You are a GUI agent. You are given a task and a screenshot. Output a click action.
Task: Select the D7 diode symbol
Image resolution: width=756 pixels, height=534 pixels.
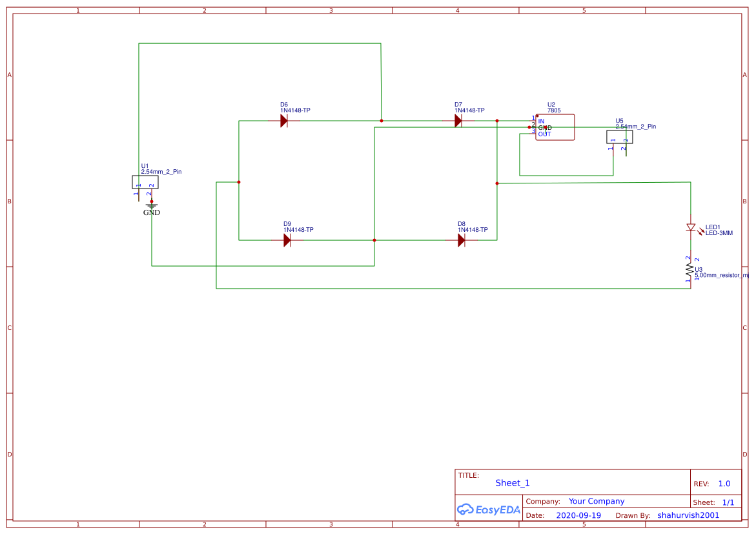tap(459, 120)
